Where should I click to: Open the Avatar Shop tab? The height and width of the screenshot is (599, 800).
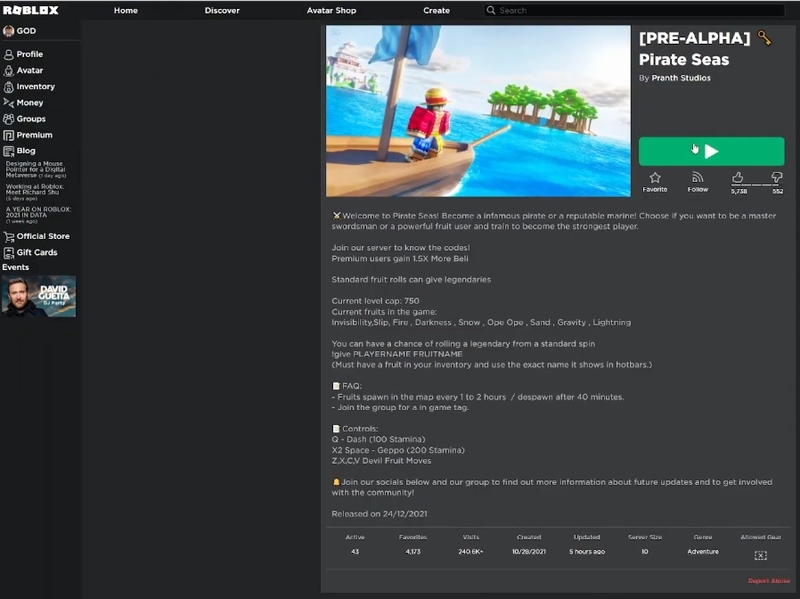332,10
